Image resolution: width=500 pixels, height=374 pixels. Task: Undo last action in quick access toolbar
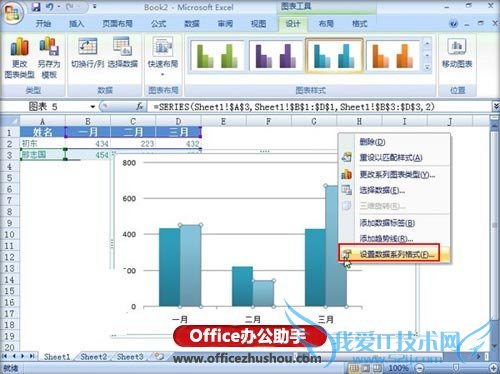[x=50, y=7]
